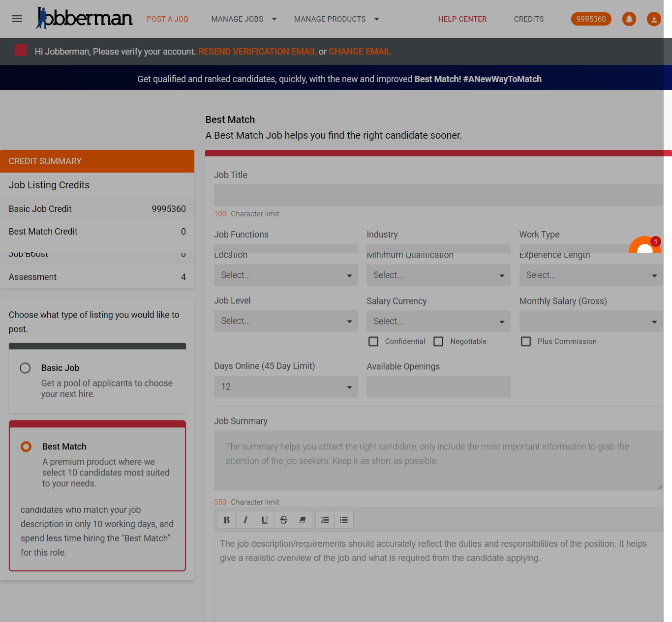
Task: Apply italic formatting in description editor
Action: pos(245,520)
